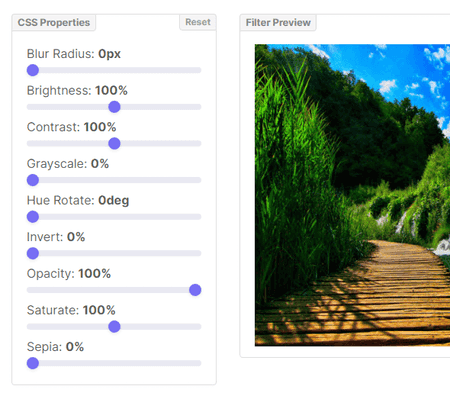This screenshot has height=396, width=450.
Task: Click the Contrast slider handle
Action: click(114, 143)
